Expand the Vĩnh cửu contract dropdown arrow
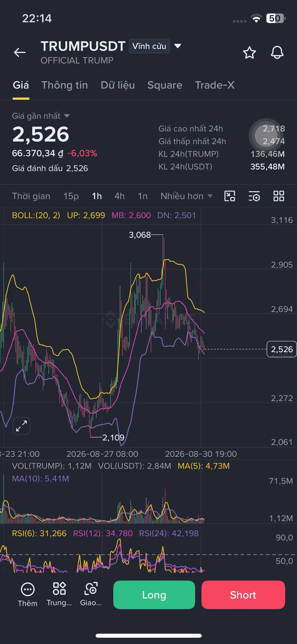 click(178, 46)
